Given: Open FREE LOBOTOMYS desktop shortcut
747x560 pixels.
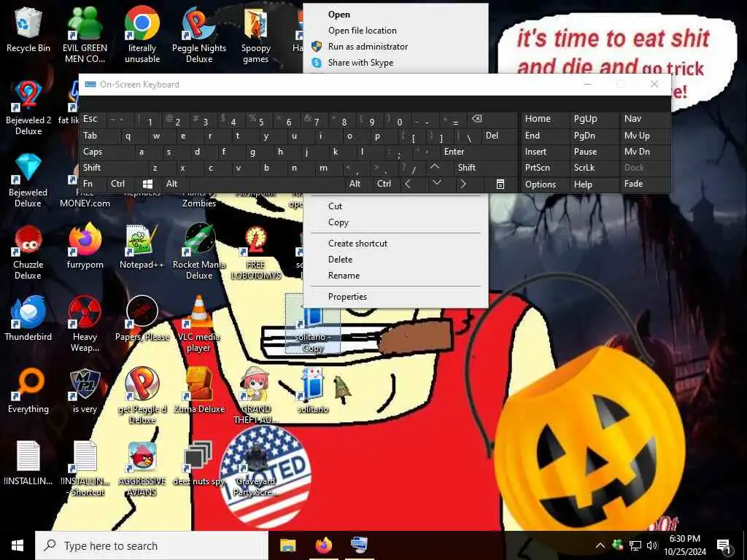Looking at the screenshot, I should (x=256, y=252).
